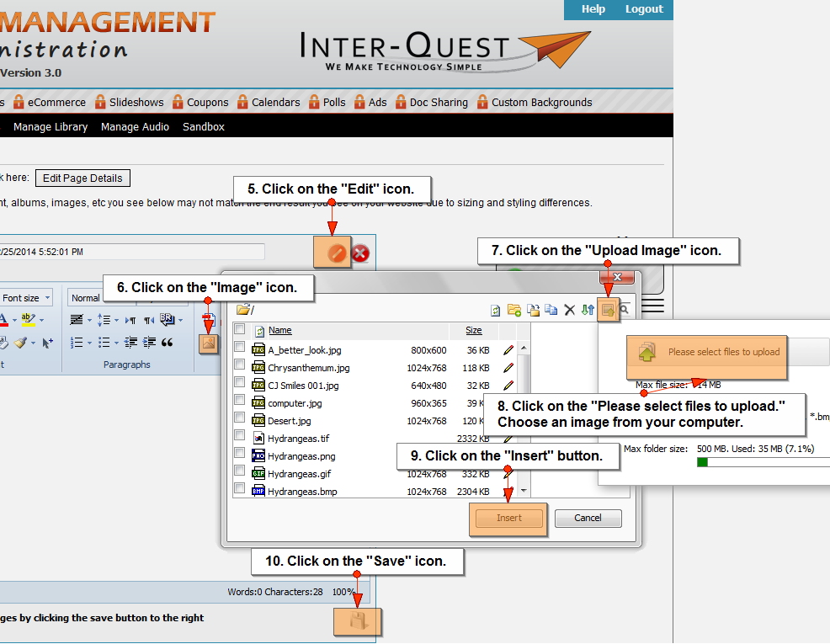Expand the numbered list dropdown arrow
Viewport: 830px width, 644px height.
coord(90,343)
